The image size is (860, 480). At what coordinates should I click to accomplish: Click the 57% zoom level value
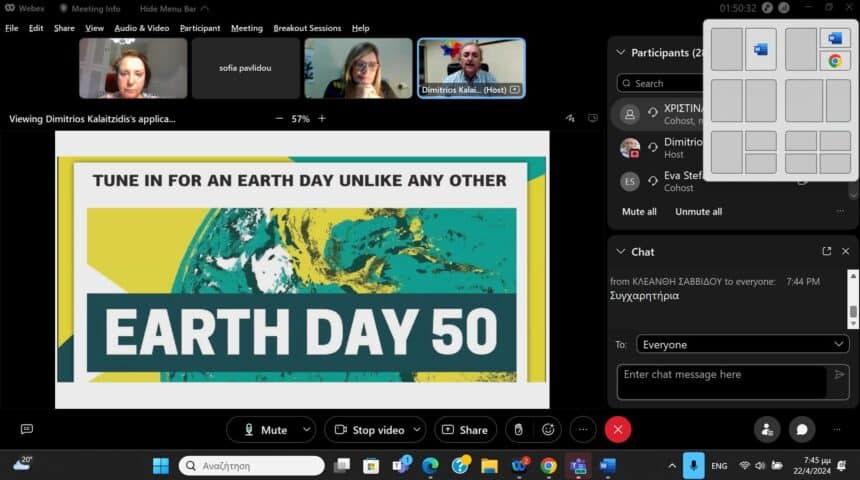(x=301, y=118)
